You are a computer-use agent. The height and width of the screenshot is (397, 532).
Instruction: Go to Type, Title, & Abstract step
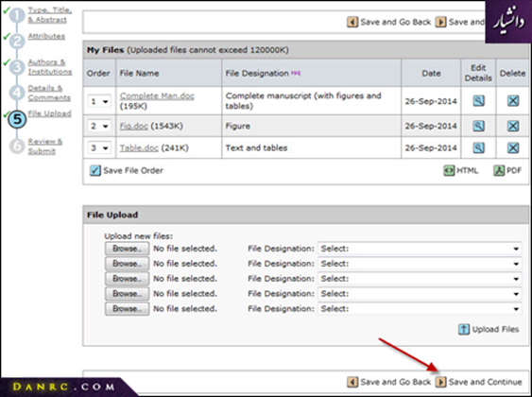coord(49,15)
